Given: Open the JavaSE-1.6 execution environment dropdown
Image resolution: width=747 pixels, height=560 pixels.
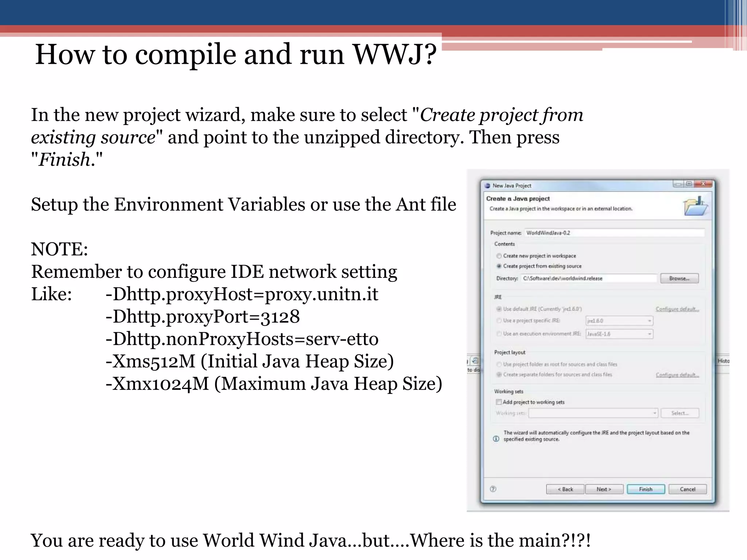Looking at the screenshot, I should [619, 334].
